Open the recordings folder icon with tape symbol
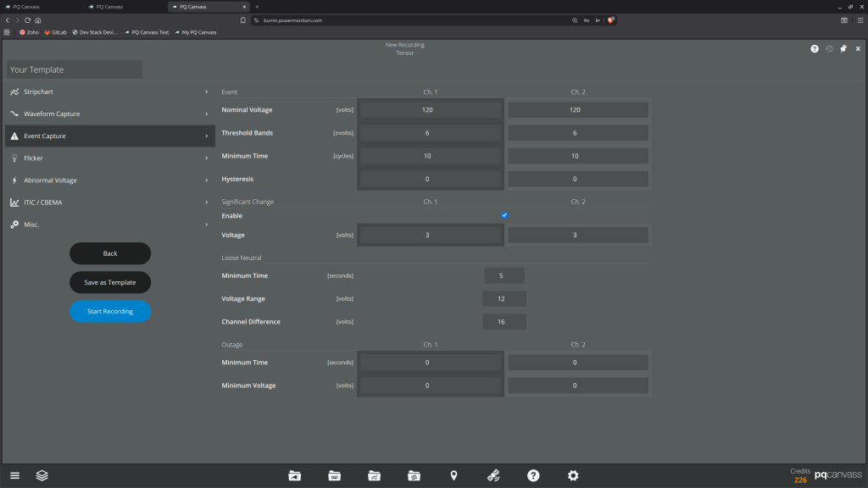The height and width of the screenshot is (488, 868). 334,475
